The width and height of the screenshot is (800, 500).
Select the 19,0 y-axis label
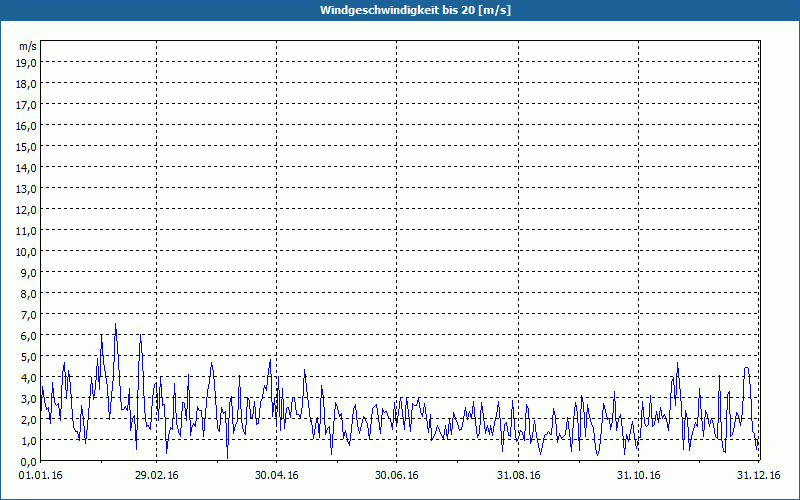point(27,63)
